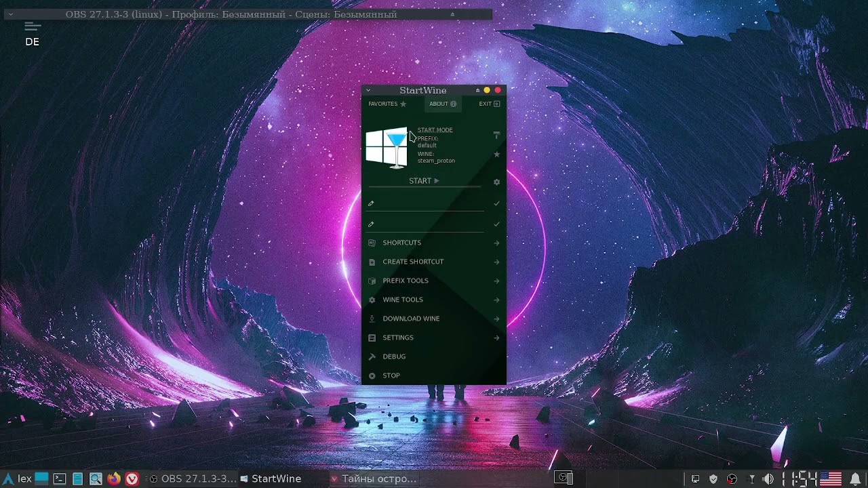Open the volume speaker tray icon
Viewport: 868px width, 488px height.
(x=768, y=479)
